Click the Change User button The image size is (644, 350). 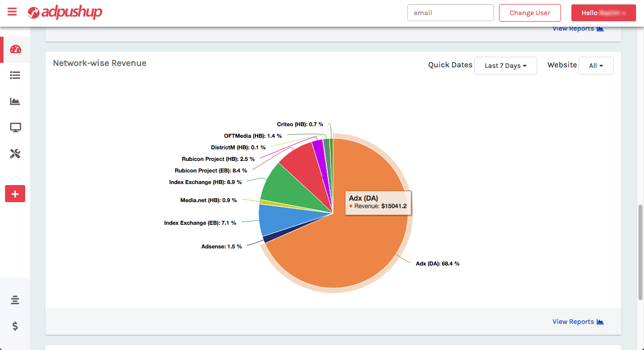529,13
